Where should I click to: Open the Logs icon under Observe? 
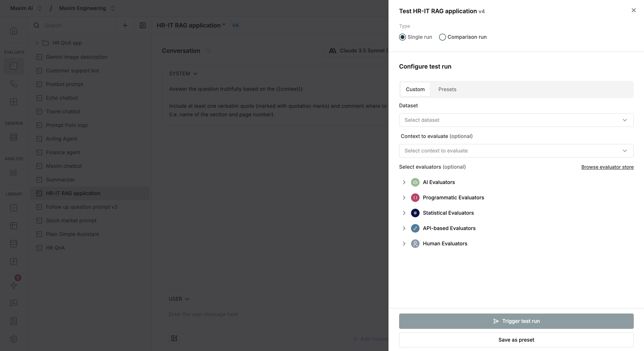pos(14,137)
